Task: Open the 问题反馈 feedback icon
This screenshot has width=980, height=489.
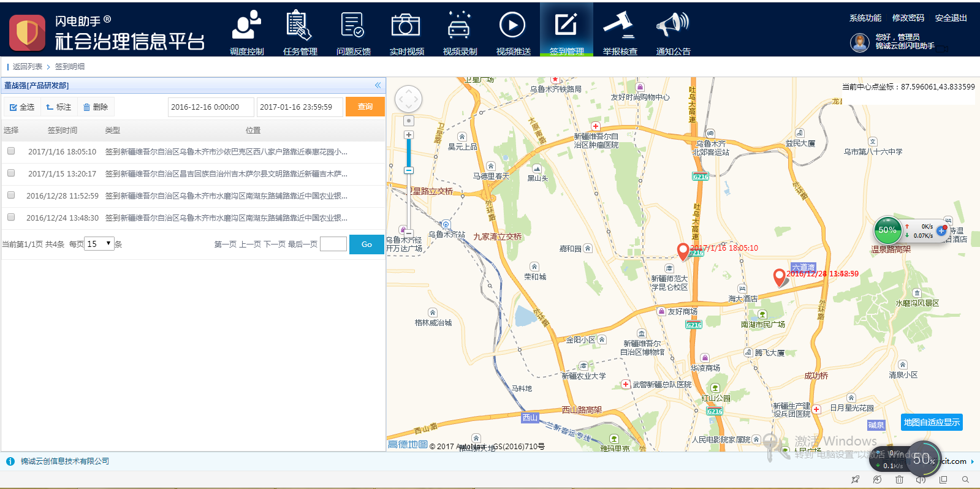Action: (353, 27)
